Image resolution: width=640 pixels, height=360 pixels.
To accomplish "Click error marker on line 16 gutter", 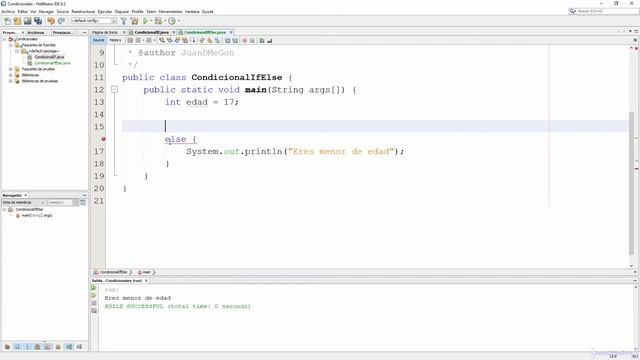I will (103, 139).
